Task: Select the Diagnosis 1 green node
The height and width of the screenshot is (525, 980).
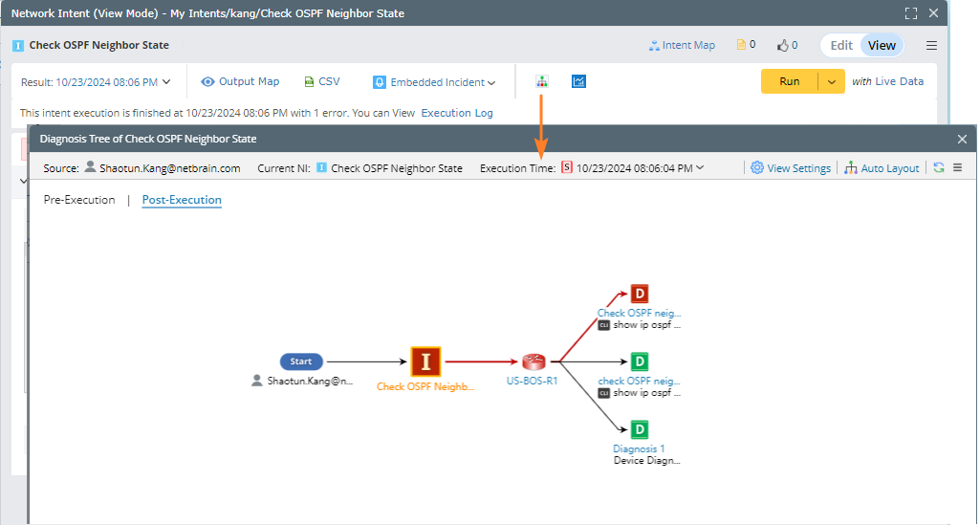Action: point(639,429)
